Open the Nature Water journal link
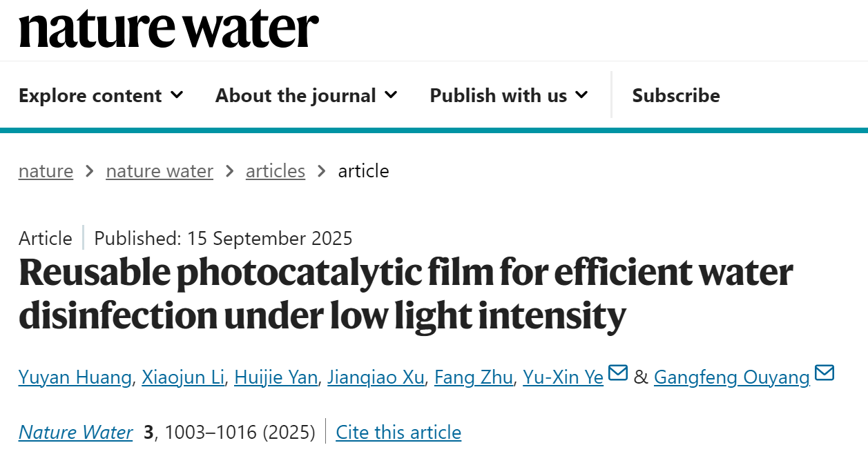Screen dimensions: 868x454 [75, 433]
